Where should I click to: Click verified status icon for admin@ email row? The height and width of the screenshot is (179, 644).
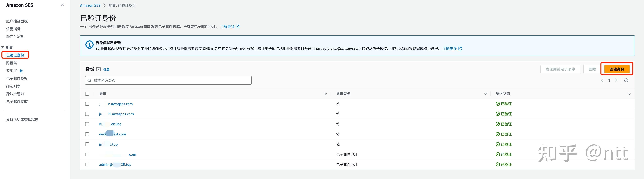click(x=497, y=164)
